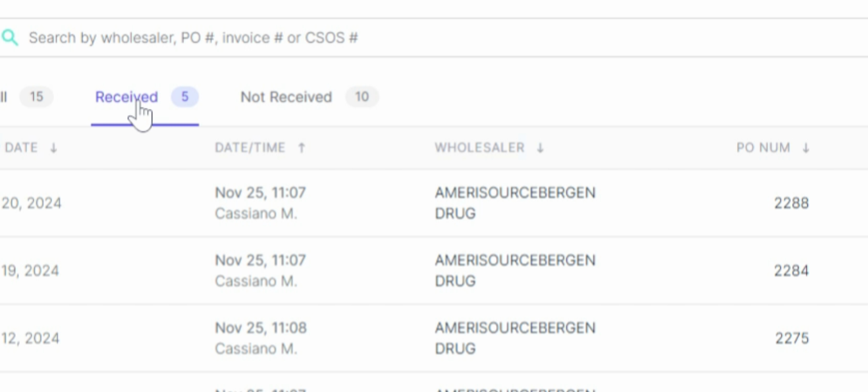
Task: Open the Received tab
Action: pos(127,97)
